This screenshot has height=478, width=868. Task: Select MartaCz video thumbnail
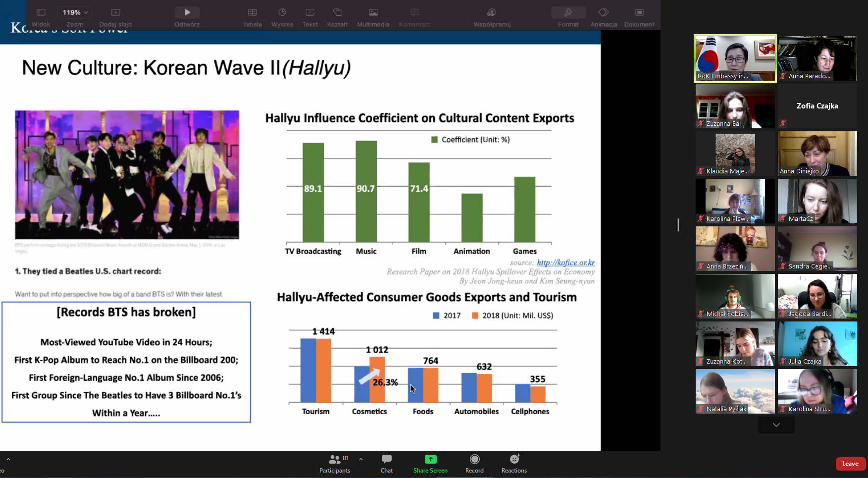(x=817, y=201)
